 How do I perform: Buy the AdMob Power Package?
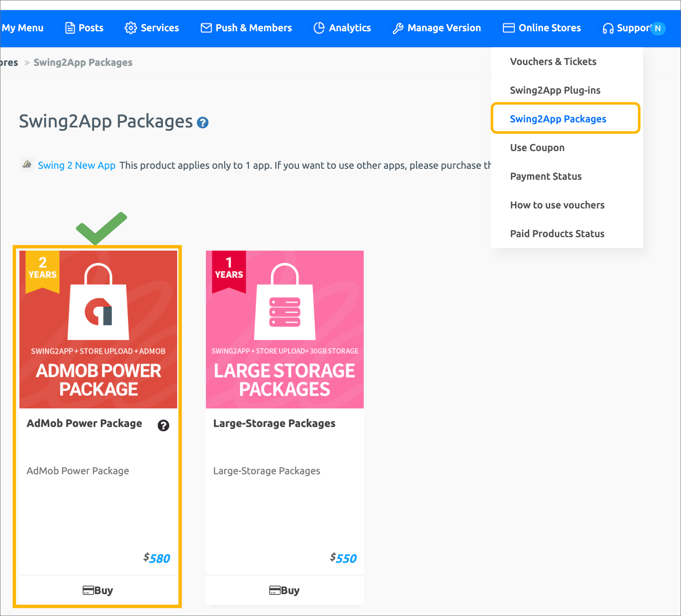tap(98, 590)
